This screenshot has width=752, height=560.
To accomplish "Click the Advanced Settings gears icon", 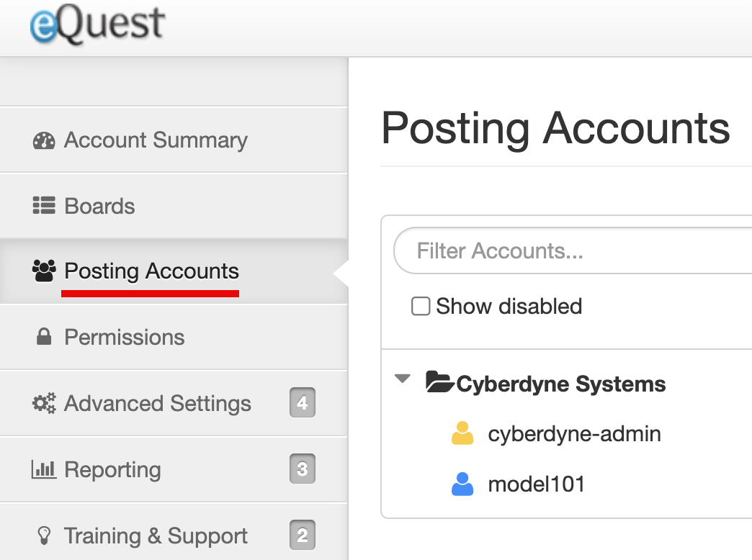I will click(44, 403).
